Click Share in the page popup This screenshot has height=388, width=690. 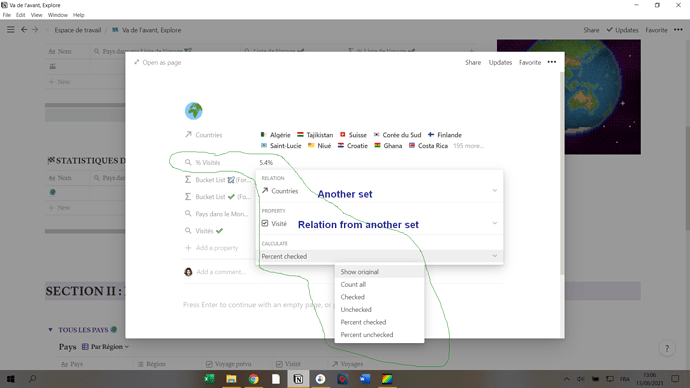tap(473, 62)
